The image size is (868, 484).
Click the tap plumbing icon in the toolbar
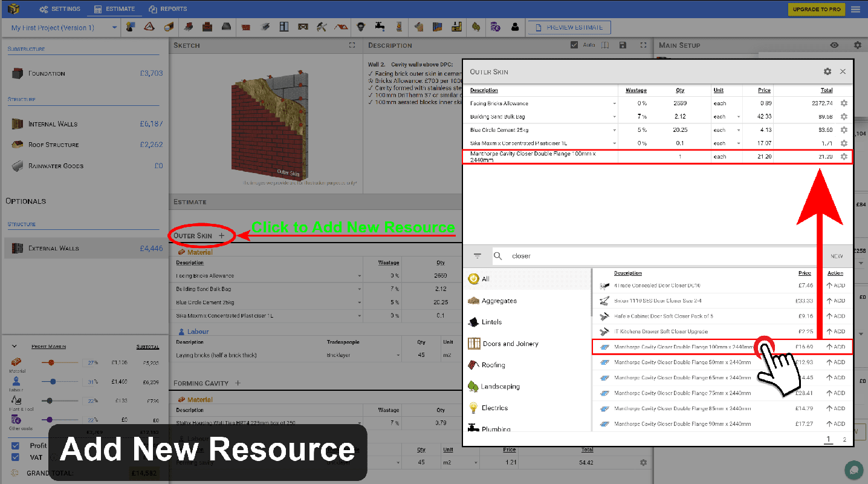(x=380, y=27)
